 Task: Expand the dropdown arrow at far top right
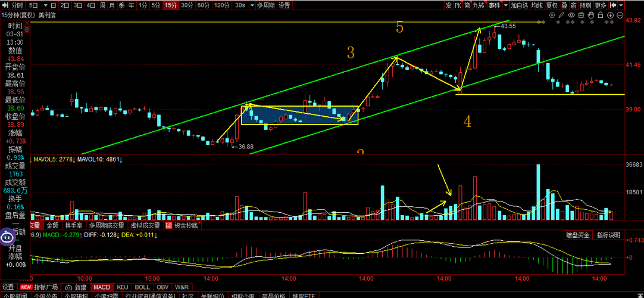pyautogui.click(x=622, y=5)
